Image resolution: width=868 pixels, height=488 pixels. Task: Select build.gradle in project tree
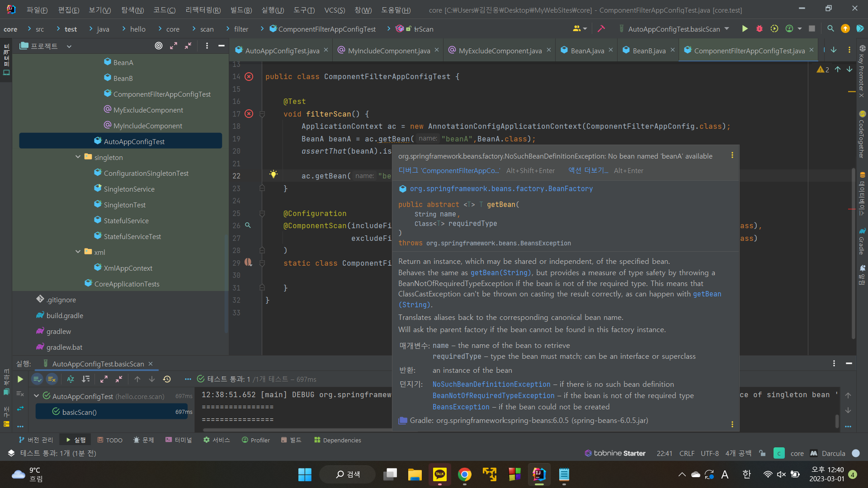click(x=65, y=315)
